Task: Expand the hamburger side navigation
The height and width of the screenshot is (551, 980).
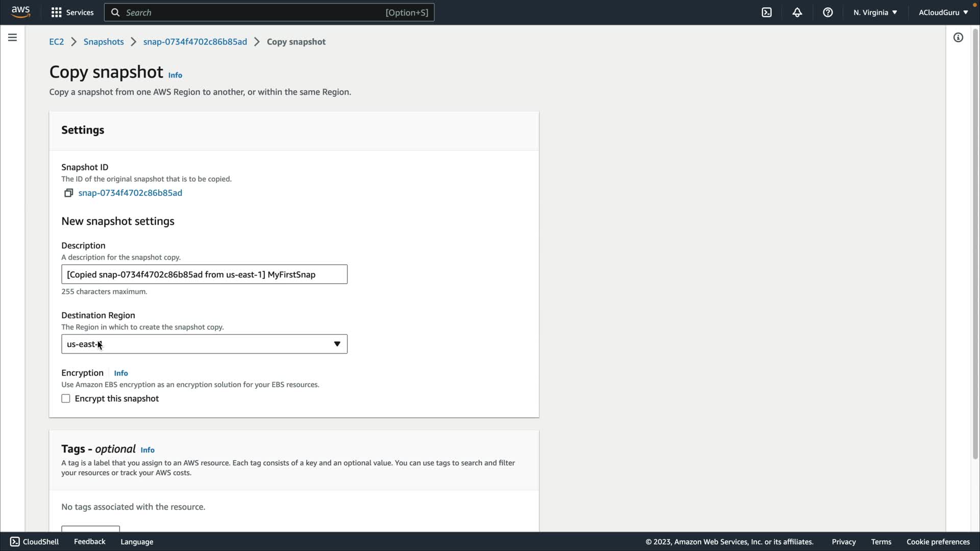Action: 12,37
